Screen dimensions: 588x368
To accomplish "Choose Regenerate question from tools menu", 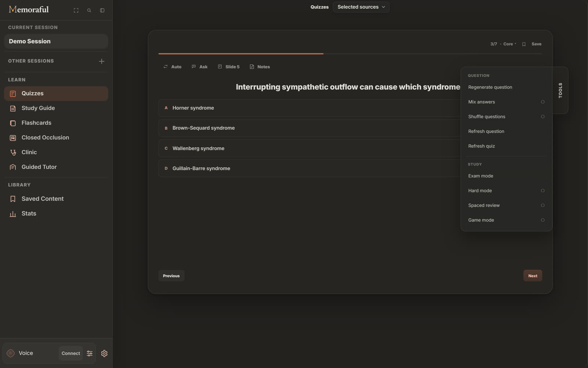I will [506, 87].
